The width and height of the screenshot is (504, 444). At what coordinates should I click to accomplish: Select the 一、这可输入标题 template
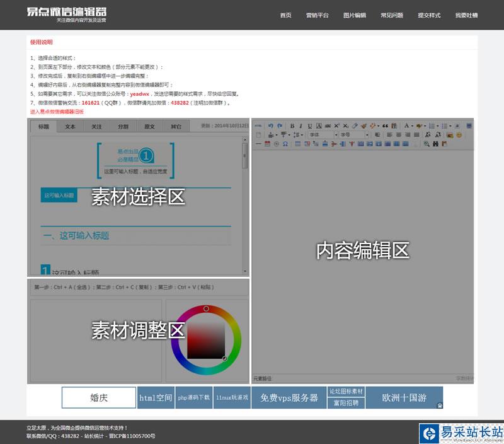coord(135,235)
